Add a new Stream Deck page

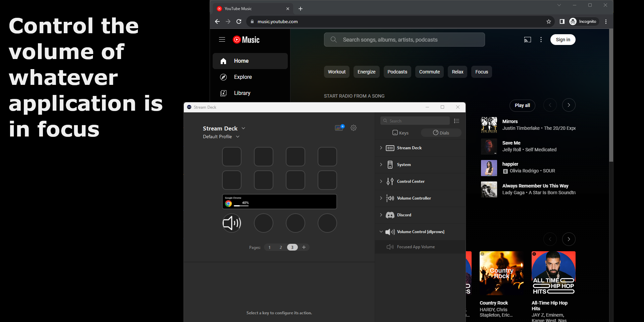click(x=304, y=247)
